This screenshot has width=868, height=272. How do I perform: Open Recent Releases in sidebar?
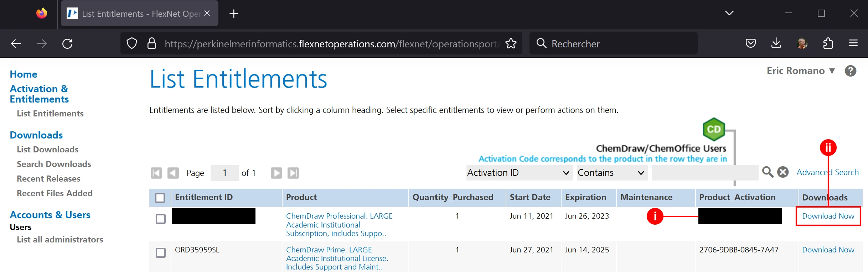[49, 179]
